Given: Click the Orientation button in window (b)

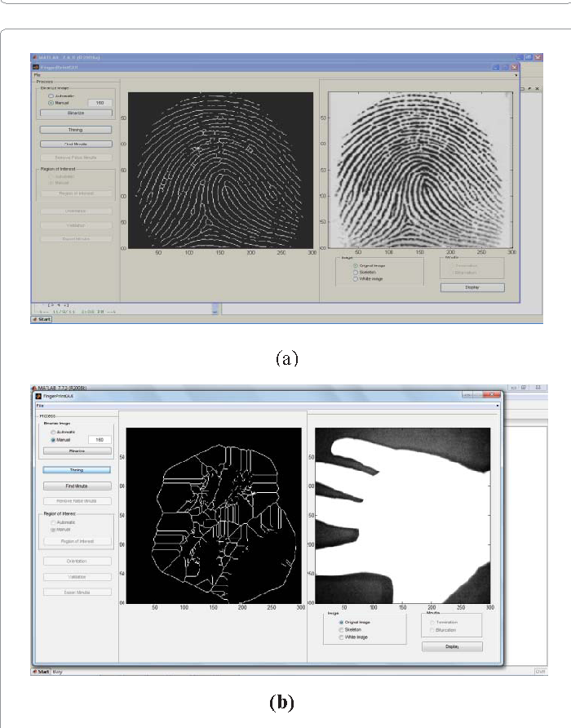Looking at the screenshot, I should coord(77,561).
